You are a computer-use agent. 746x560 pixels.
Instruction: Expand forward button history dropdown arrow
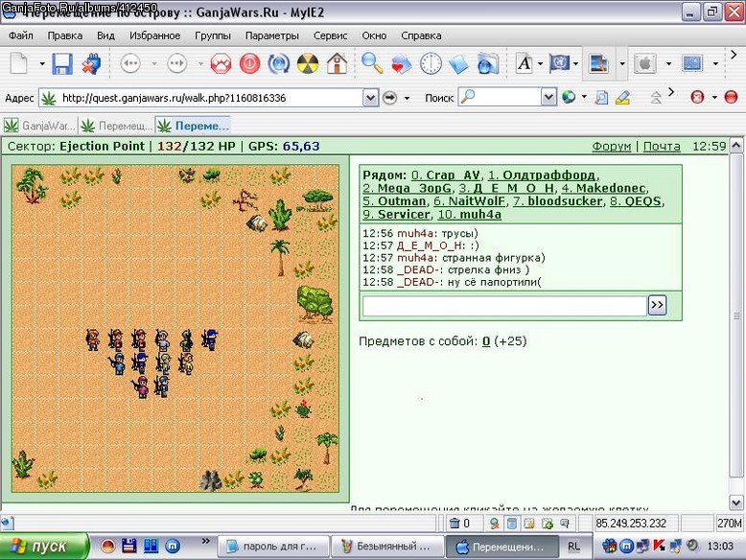(x=200, y=63)
